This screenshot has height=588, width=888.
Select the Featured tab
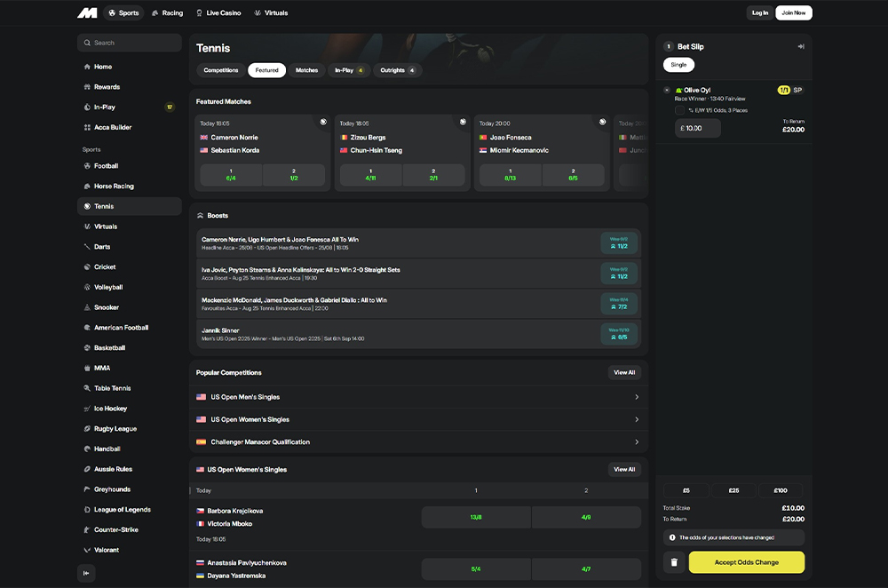(x=266, y=70)
